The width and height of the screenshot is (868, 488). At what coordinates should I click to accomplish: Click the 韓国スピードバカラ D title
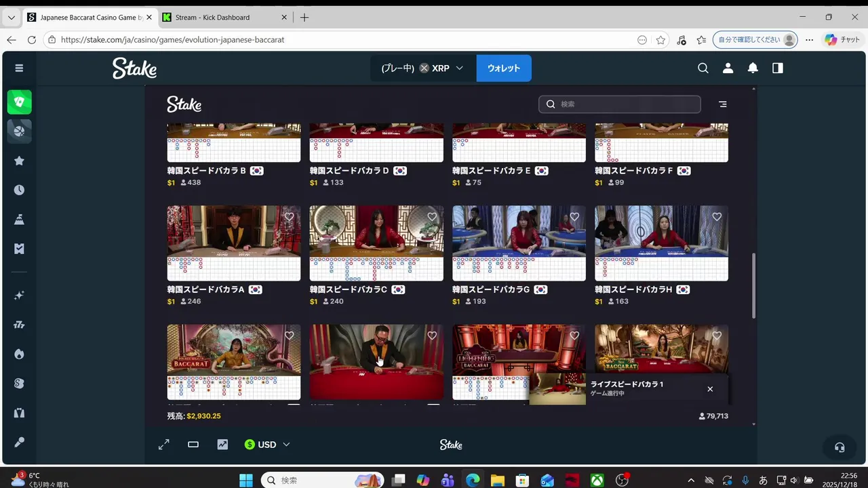point(350,171)
